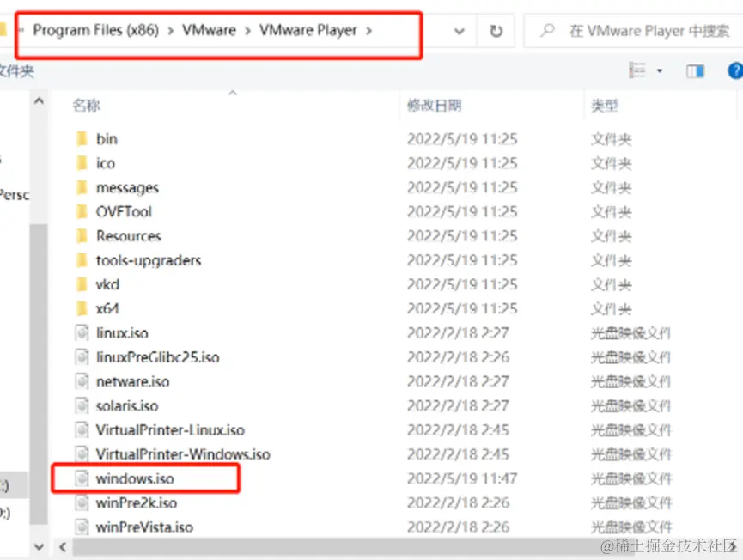The width and height of the screenshot is (743, 560).
Task: Select the file name linux.iso
Action: click(122, 333)
